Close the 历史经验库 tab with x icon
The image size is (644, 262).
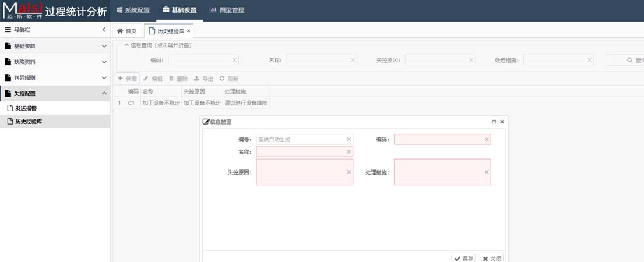click(188, 31)
